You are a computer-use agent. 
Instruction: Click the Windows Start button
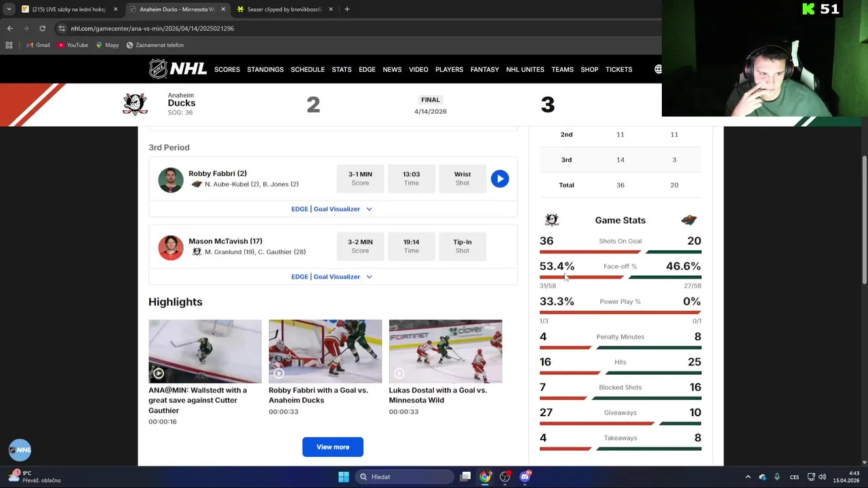(344, 476)
